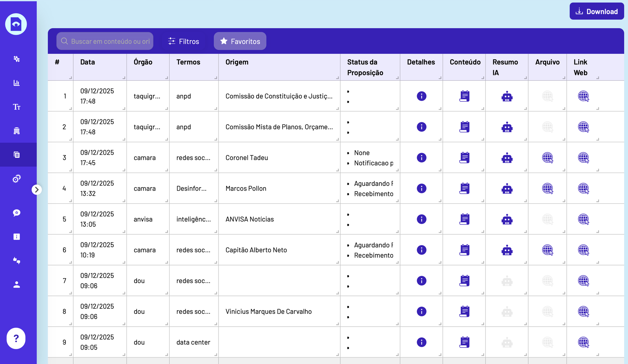Click building icon in left sidebar
This screenshot has width=628, height=364.
[x=17, y=131]
